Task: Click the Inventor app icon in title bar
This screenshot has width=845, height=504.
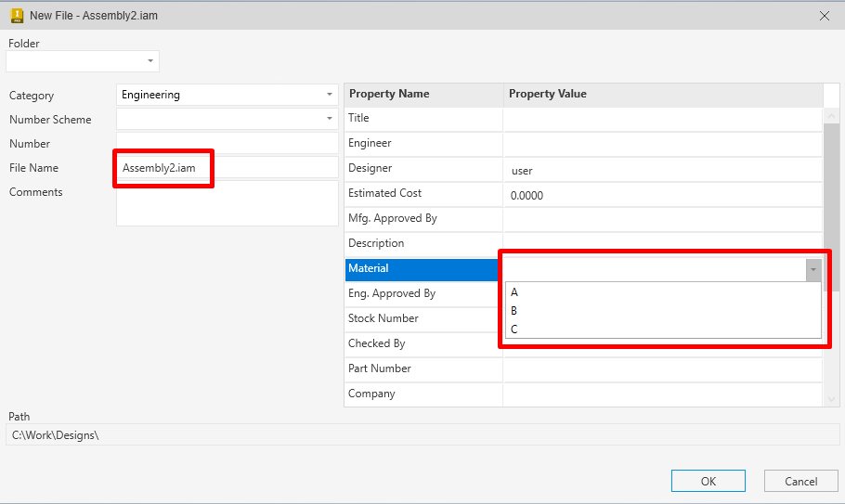Action: coord(16,15)
